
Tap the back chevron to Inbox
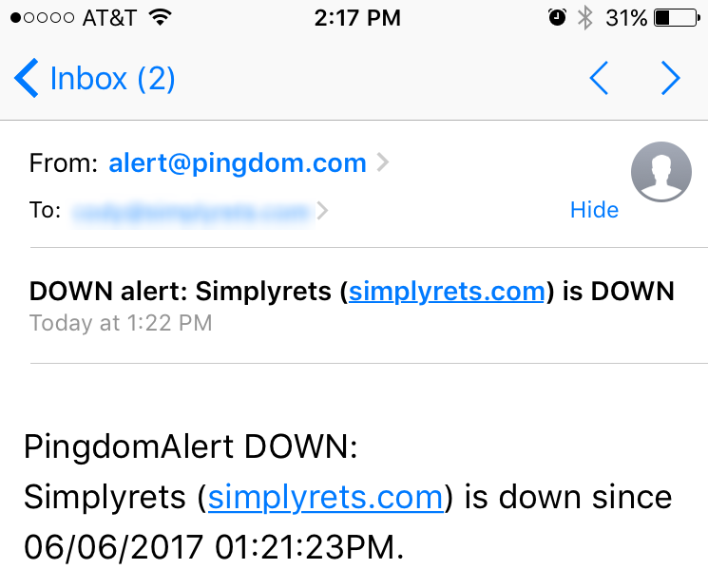[x=27, y=78]
